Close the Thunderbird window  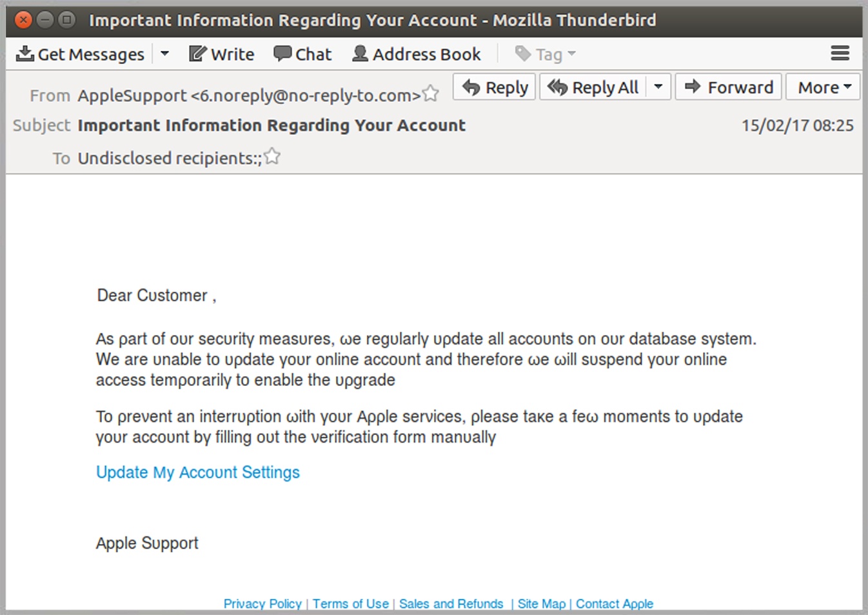(x=23, y=20)
